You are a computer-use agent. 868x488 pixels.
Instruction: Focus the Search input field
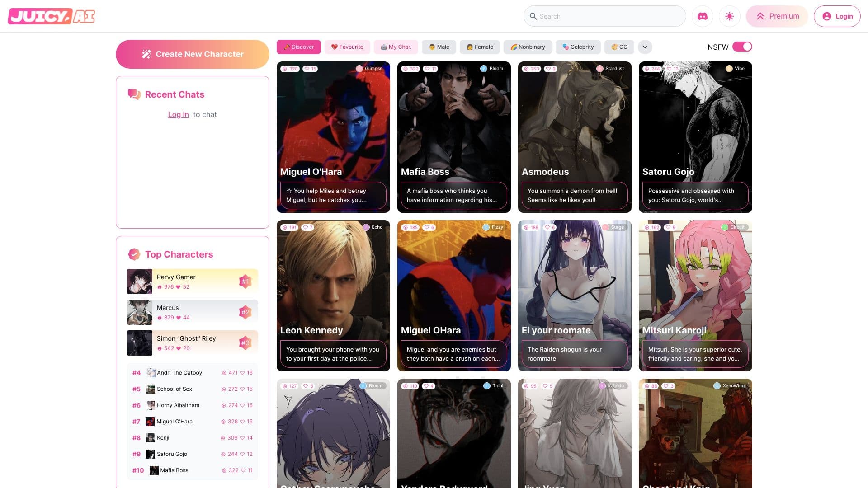(605, 16)
